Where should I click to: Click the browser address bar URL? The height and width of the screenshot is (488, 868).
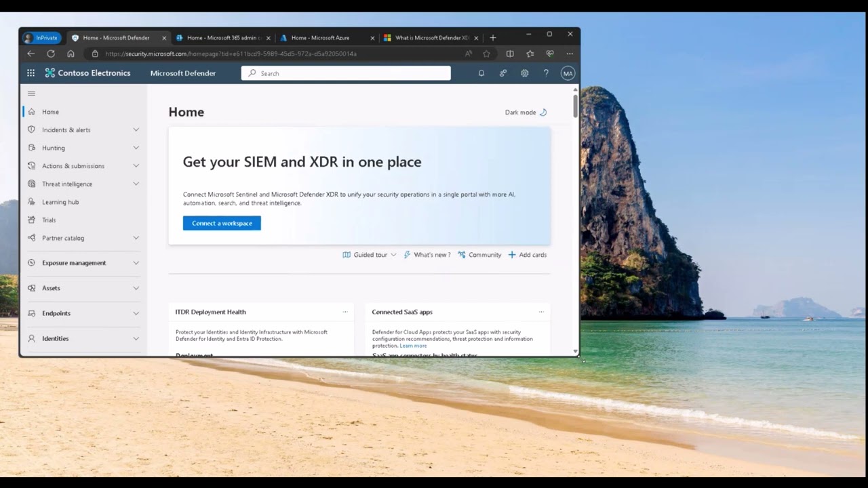point(231,54)
